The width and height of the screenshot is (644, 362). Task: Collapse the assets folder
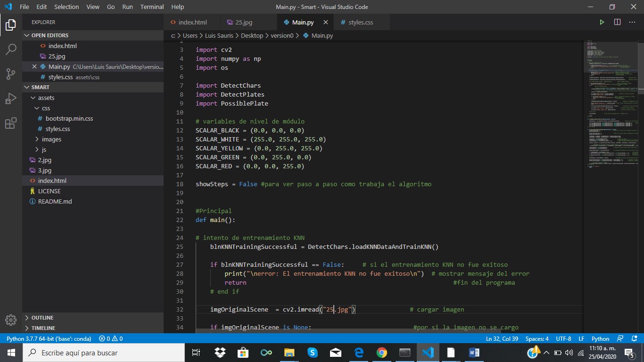(x=93, y=98)
